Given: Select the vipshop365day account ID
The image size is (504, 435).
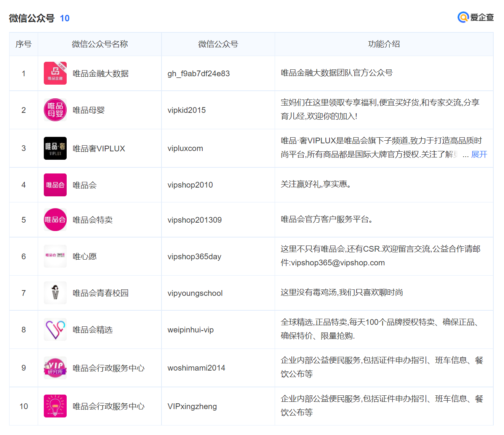Looking at the screenshot, I should (x=194, y=257).
